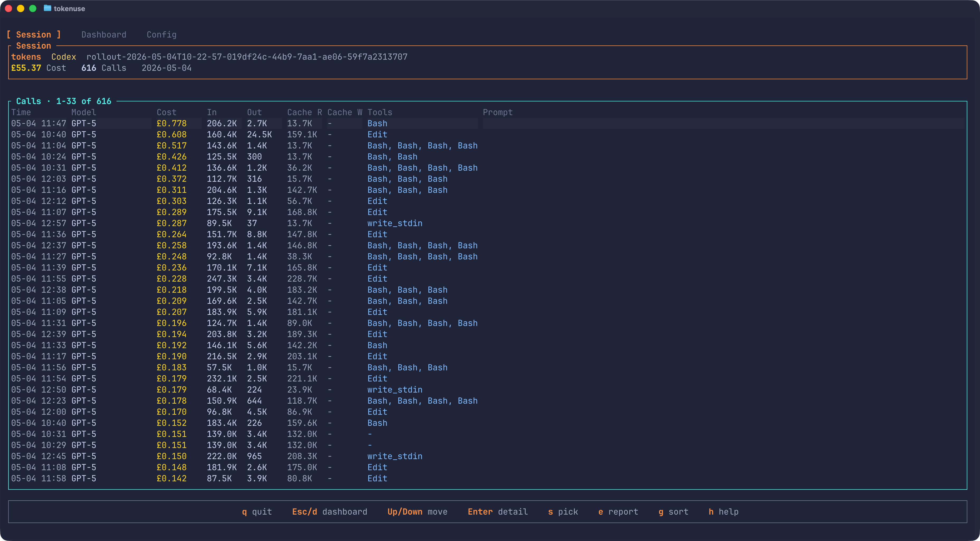Click the 616 Calls count
The image size is (980, 541).
(104, 68)
